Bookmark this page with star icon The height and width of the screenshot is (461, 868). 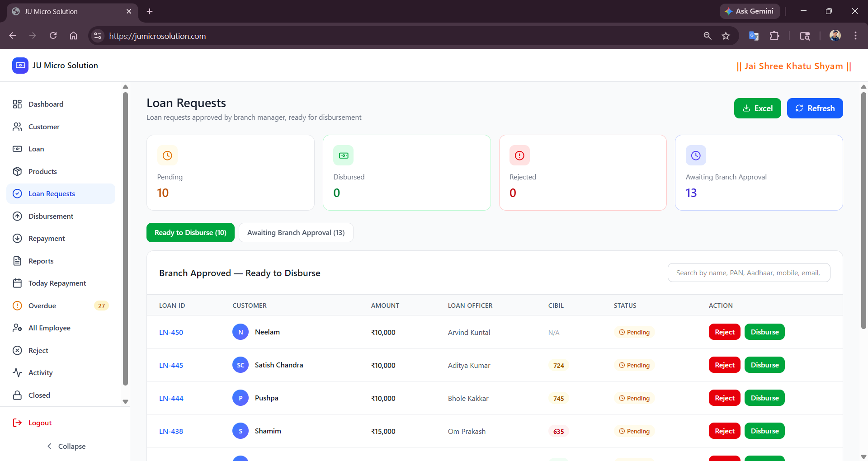[726, 36]
